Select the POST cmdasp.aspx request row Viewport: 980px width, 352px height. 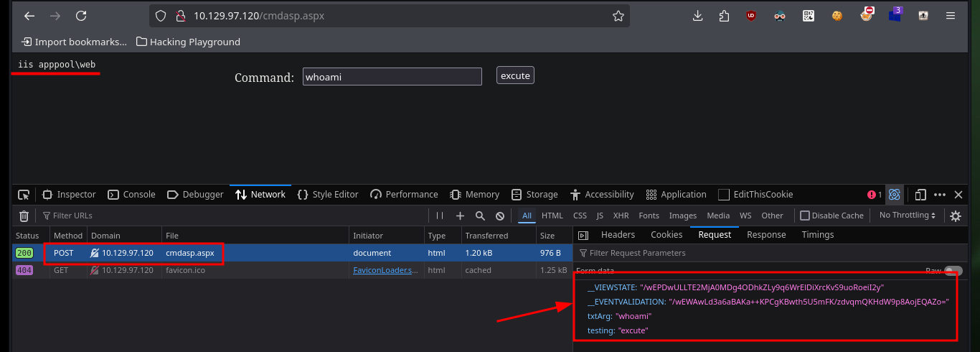293,253
